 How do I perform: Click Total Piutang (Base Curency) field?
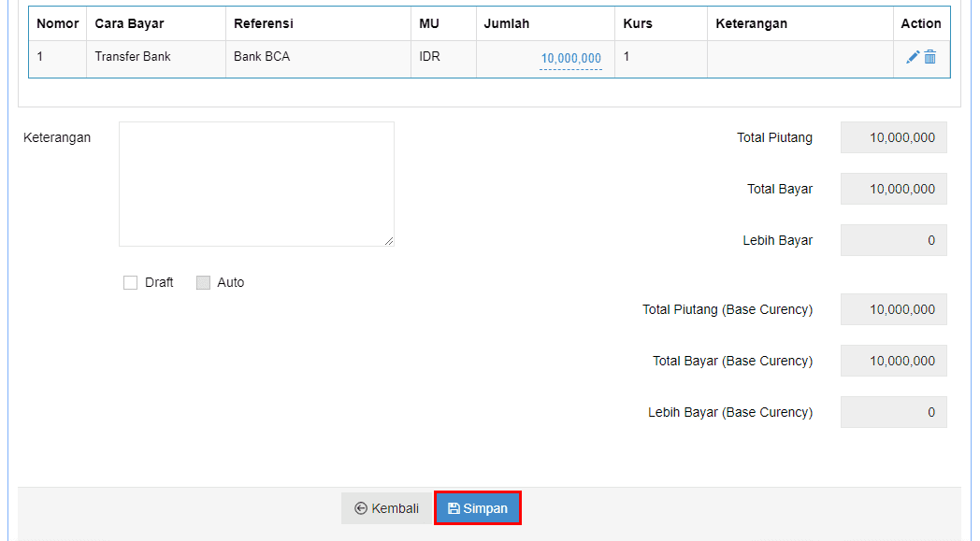point(893,309)
